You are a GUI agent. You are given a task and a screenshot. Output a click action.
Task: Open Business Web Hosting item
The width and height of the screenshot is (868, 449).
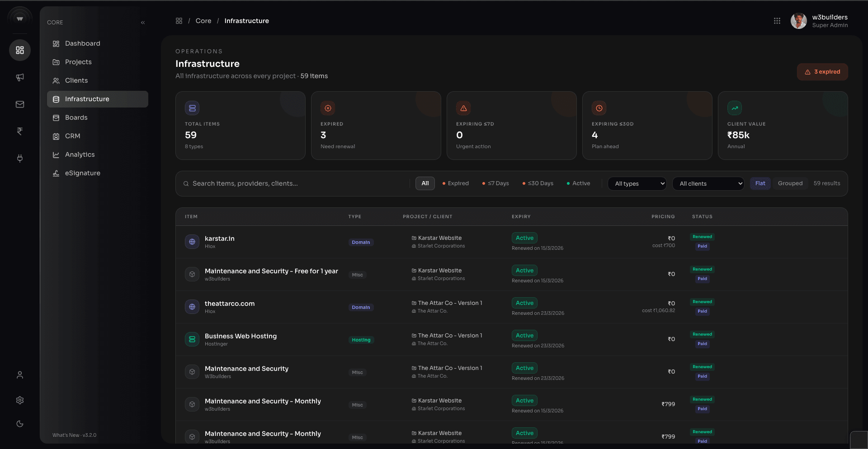[241, 336]
